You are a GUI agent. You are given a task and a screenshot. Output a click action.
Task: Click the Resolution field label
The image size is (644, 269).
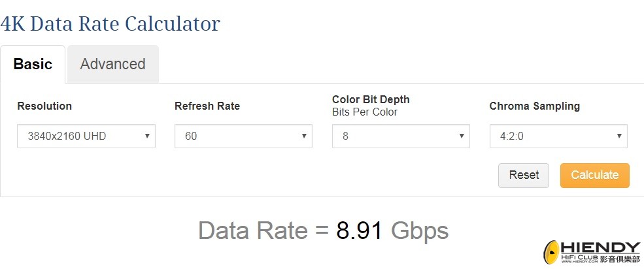point(44,106)
